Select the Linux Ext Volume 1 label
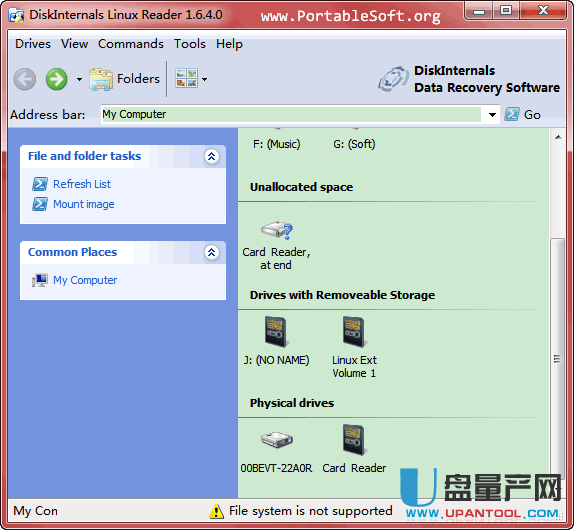This screenshot has width=574, height=530. tap(354, 367)
